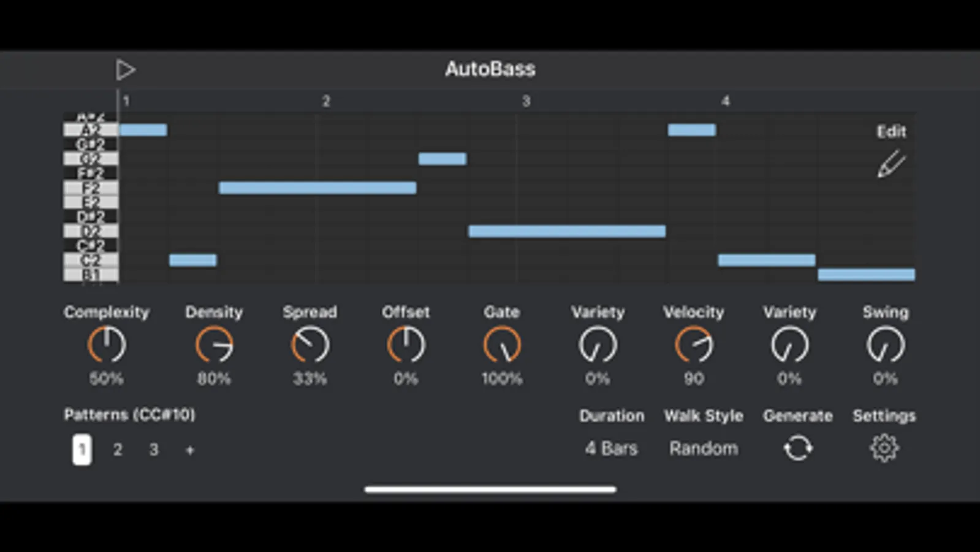
Task: Switch to pattern 3
Action: coord(154,450)
